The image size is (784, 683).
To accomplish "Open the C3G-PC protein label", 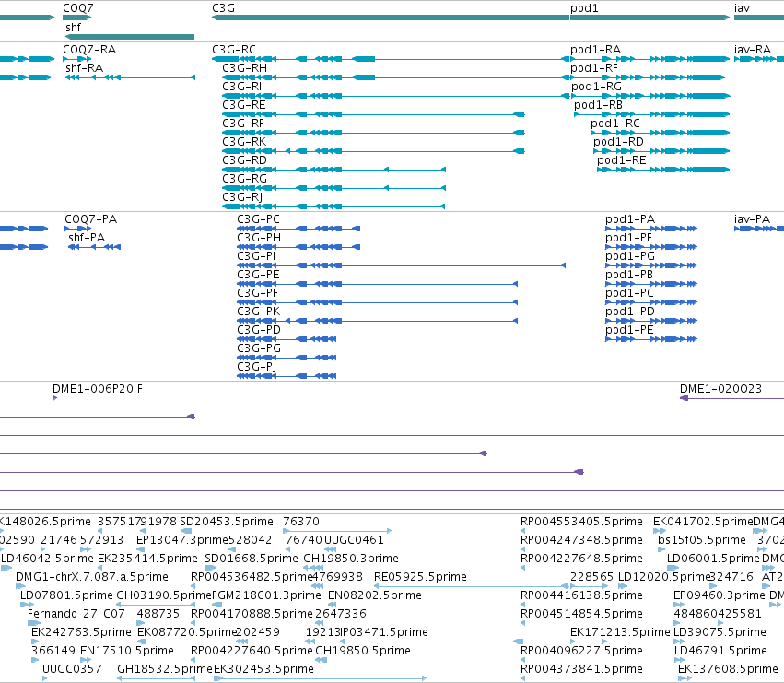I will [x=259, y=219].
